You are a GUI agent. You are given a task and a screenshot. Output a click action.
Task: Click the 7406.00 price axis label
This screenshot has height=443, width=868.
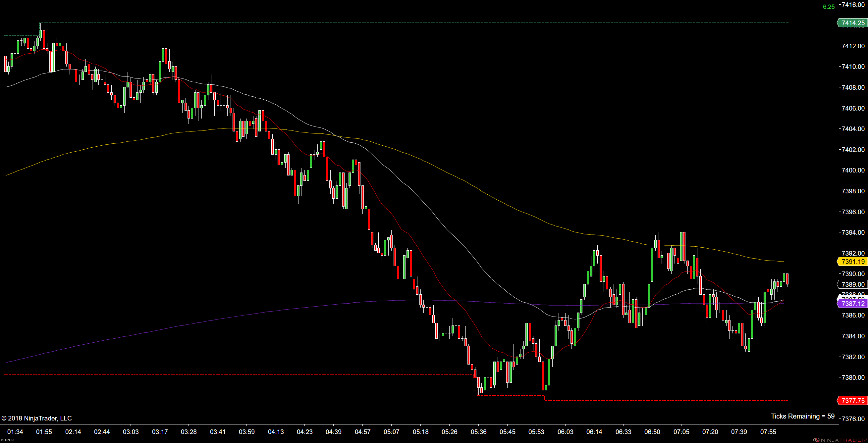(853, 108)
